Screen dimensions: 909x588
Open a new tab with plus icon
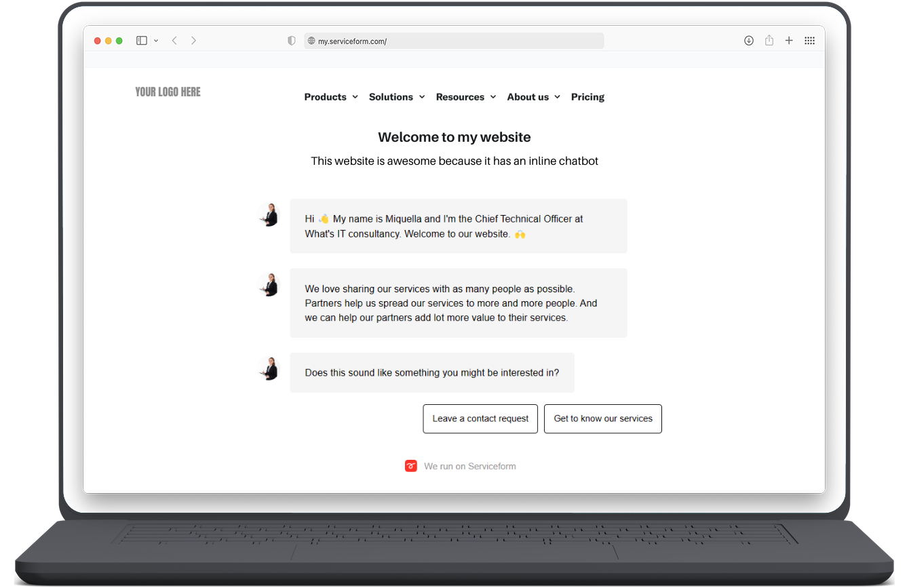click(x=789, y=41)
